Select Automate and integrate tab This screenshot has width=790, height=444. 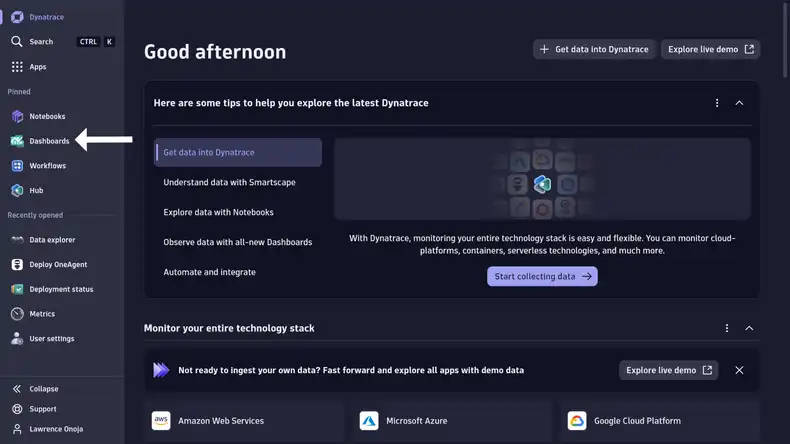[238, 272]
